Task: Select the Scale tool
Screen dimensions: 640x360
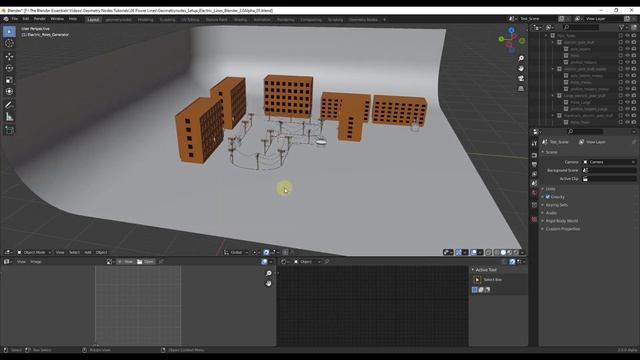Action: pos(9,80)
